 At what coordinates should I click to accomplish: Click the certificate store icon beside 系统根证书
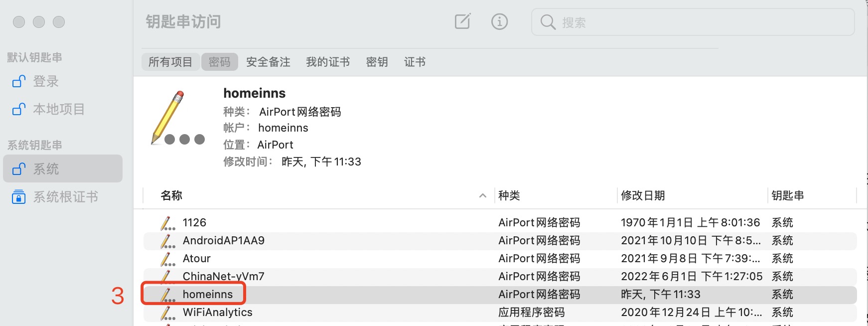click(x=18, y=197)
